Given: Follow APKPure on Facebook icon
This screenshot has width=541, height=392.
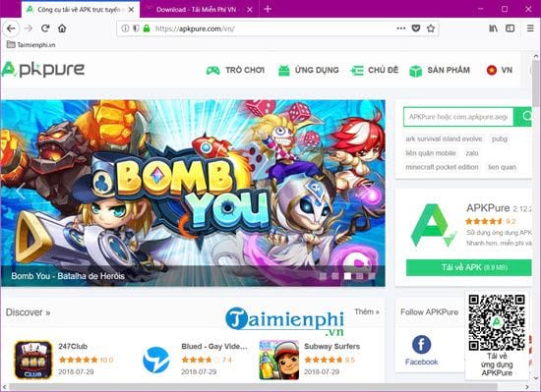Looking at the screenshot, I should [x=421, y=345].
